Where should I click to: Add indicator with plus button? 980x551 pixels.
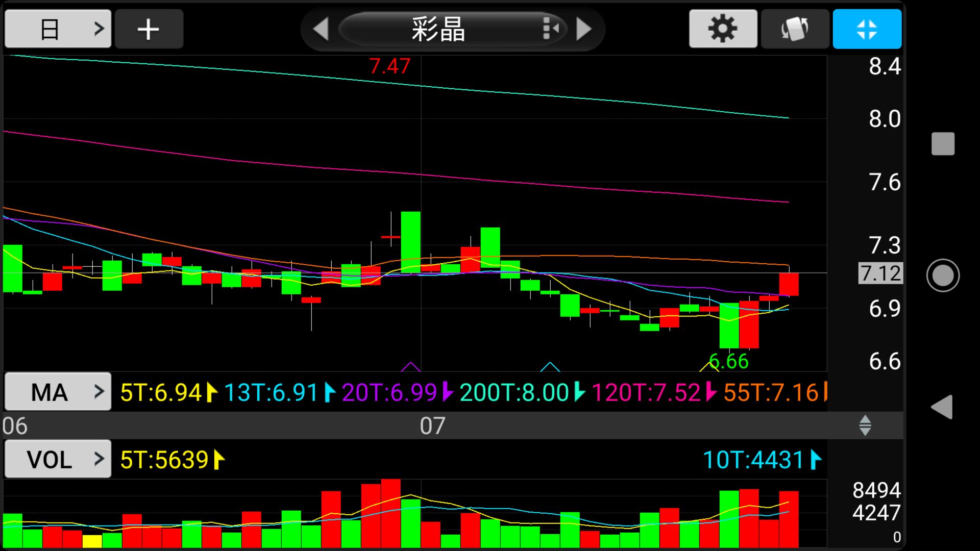coord(149,29)
